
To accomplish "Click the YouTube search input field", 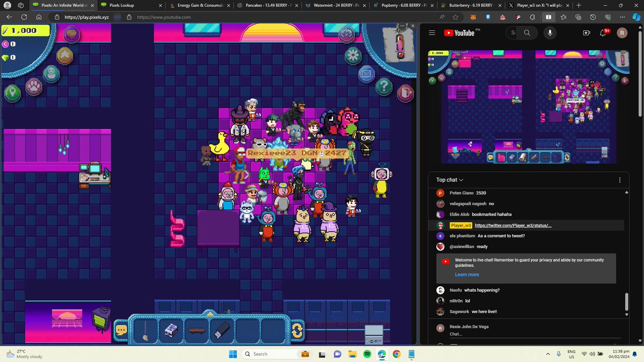I will click(x=513, y=33).
